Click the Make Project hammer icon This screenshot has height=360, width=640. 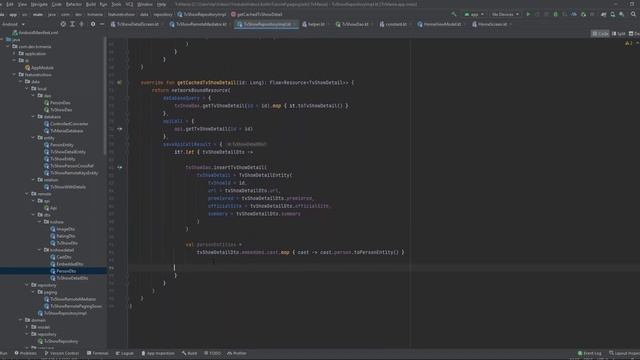(x=453, y=14)
